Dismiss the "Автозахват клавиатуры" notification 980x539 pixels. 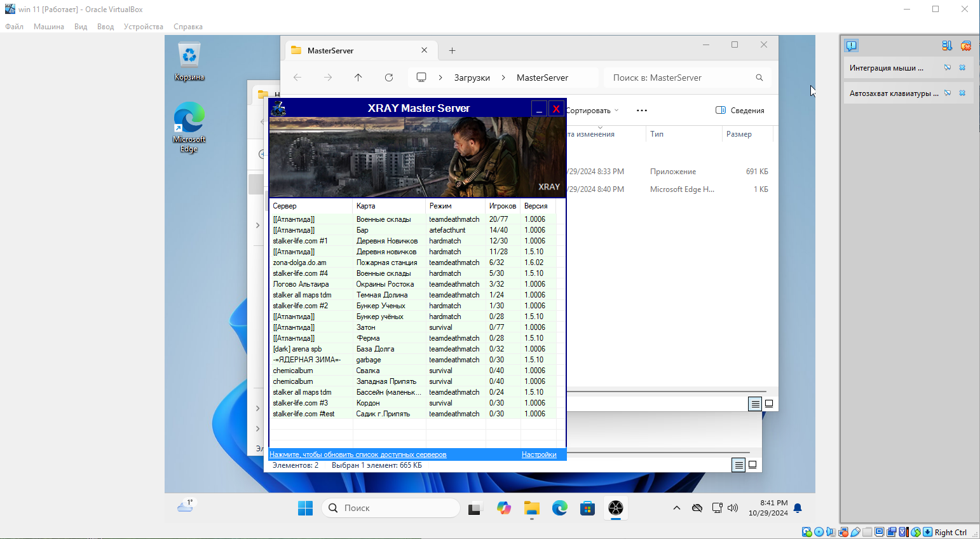(962, 93)
